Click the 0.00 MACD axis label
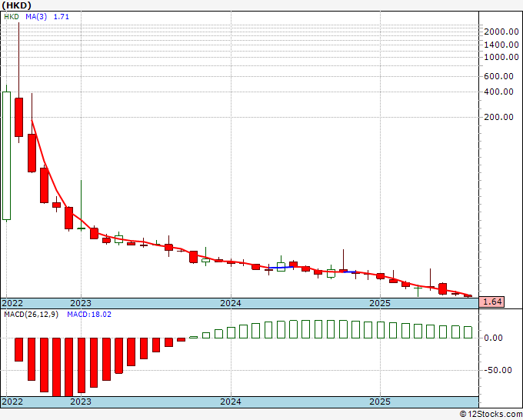 pyautogui.click(x=493, y=338)
